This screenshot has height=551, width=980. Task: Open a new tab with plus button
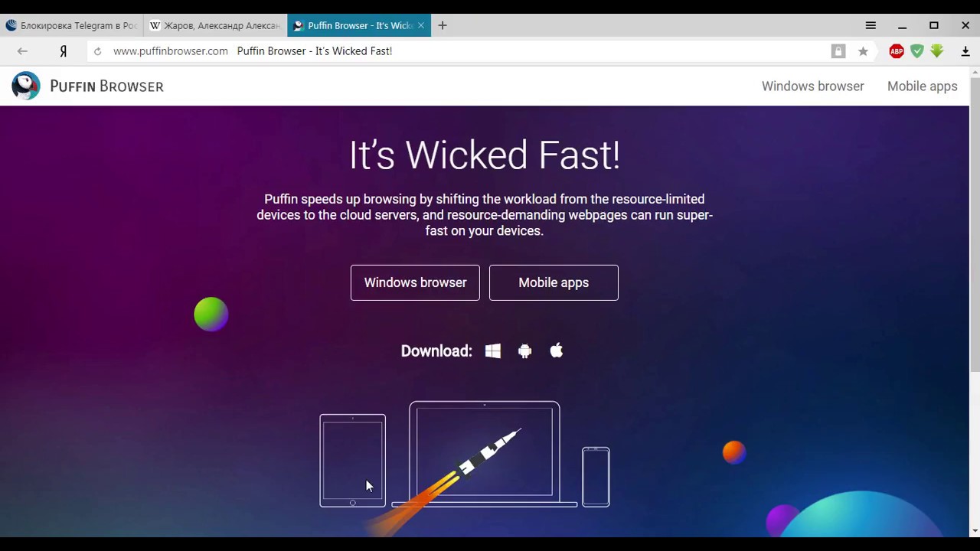443,25
